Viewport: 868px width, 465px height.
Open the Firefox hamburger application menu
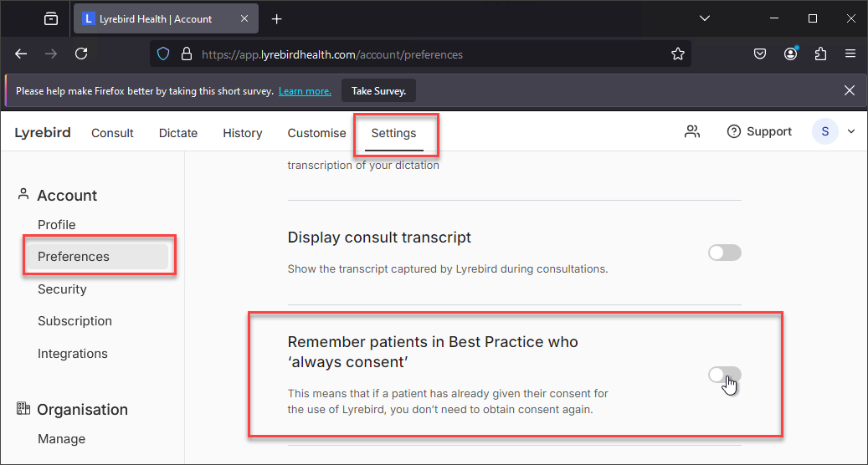pyautogui.click(x=850, y=54)
